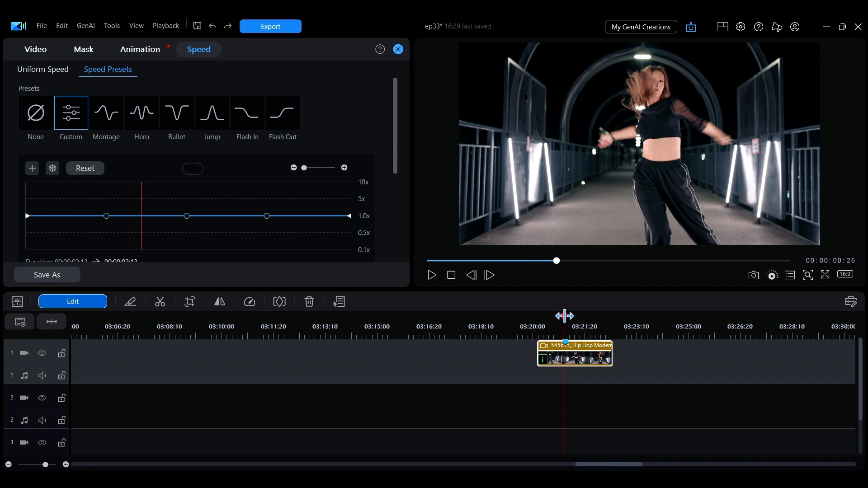The width and height of the screenshot is (868, 488).
Task: Open My GenAI Creations
Action: pyautogui.click(x=641, y=27)
